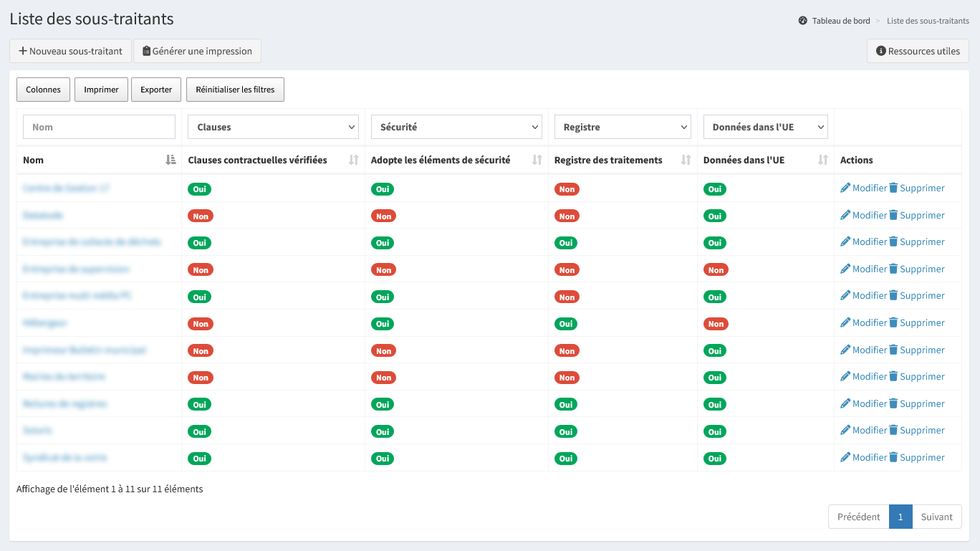Sort by Nom using the column sort icon
This screenshot has width=980, height=551.
point(170,160)
